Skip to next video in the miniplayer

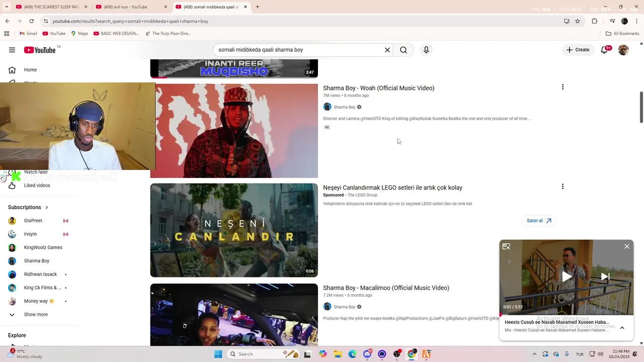(x=605, y=277)
